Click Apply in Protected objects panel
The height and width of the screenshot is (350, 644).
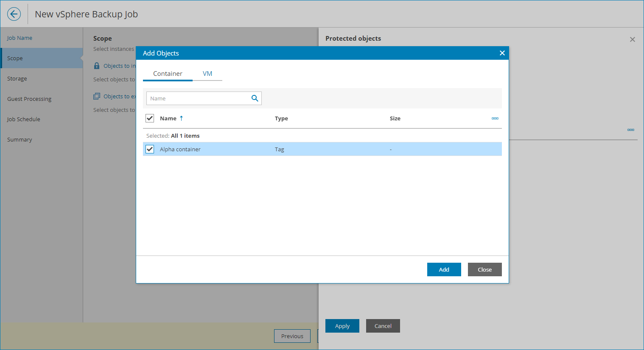(x=342, y=326)
